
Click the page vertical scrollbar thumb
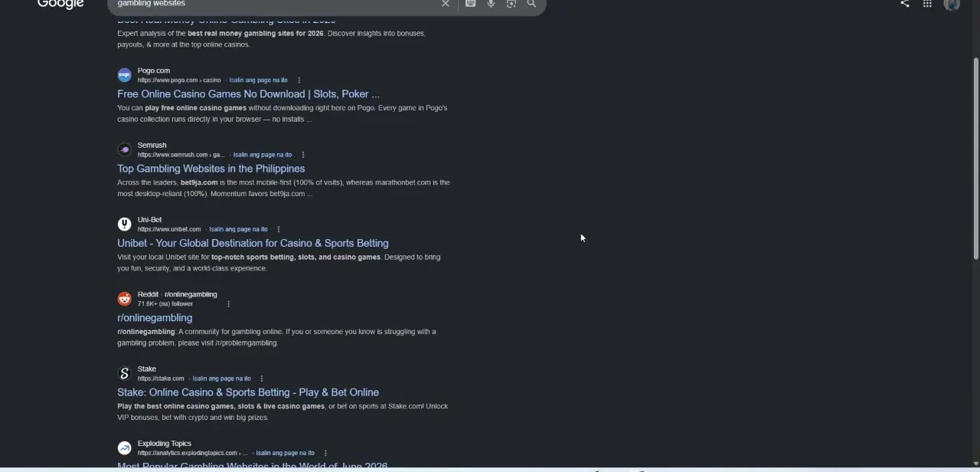[x=975, y=159]
